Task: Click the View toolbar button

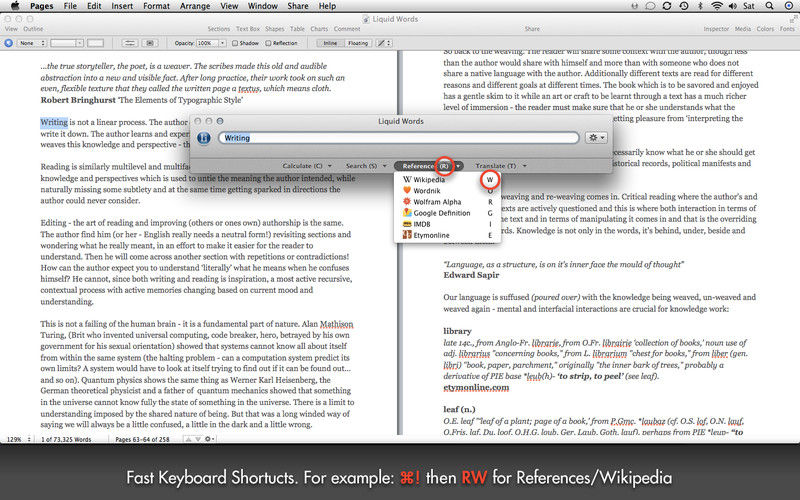Action: [x=11, y=29]
